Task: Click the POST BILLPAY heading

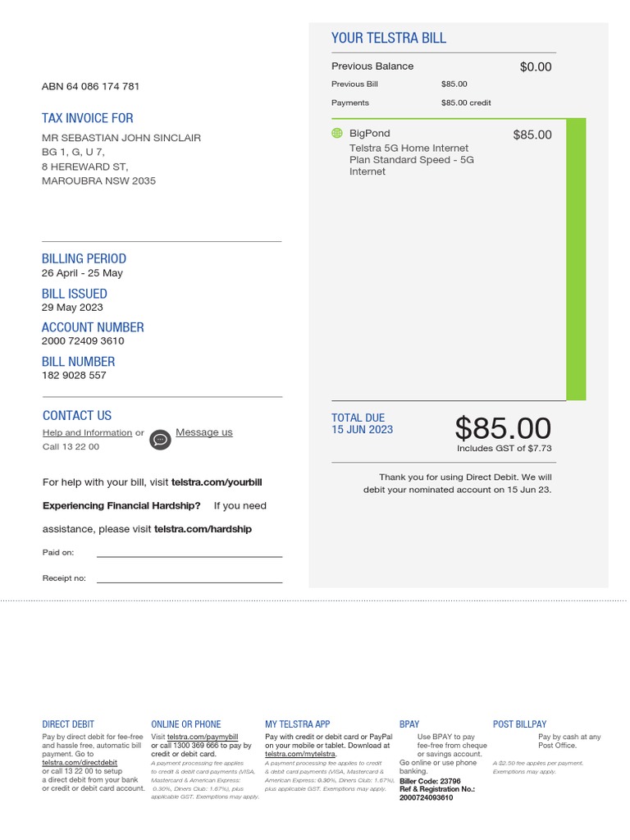Action: point(519,724)
